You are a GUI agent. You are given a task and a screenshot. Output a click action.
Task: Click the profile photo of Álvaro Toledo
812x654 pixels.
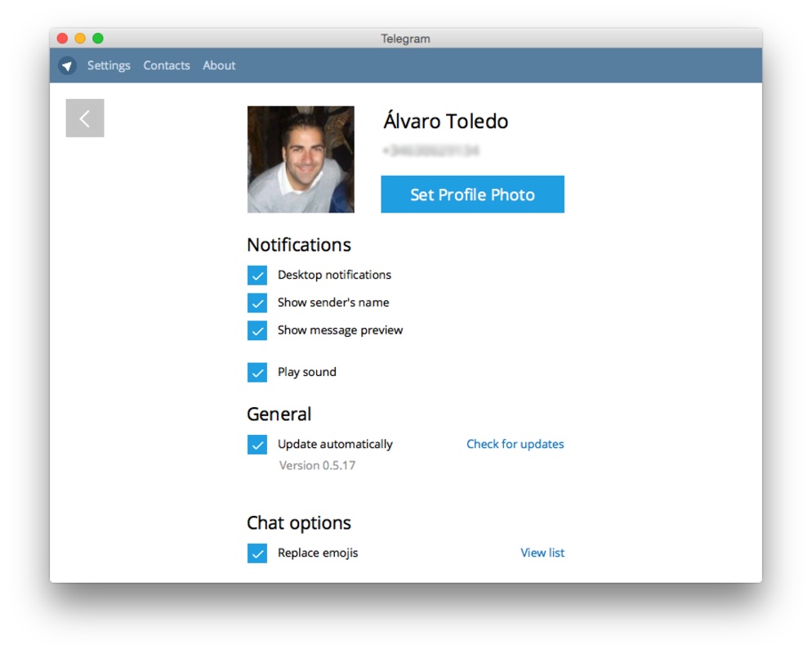click(301, 159)
